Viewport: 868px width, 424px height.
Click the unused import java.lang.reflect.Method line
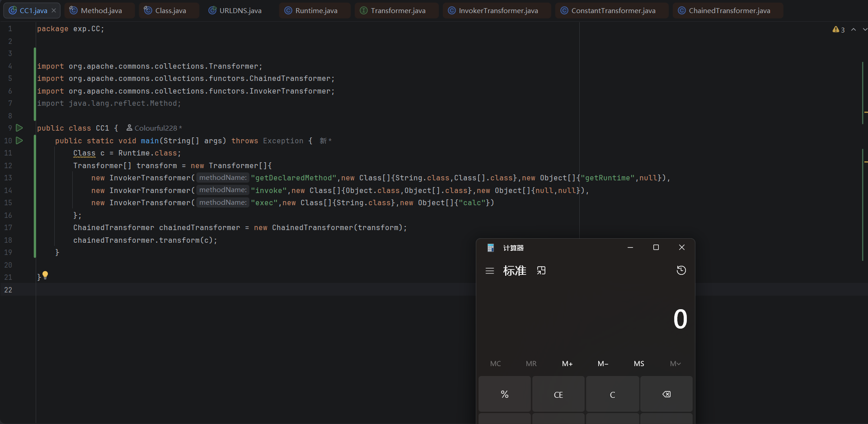[109, 104]
